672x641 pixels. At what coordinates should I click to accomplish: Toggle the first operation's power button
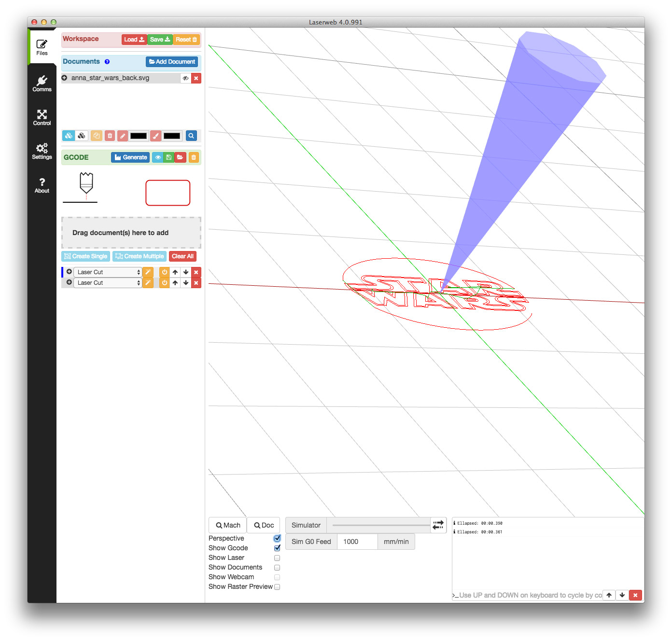(165, 272)
